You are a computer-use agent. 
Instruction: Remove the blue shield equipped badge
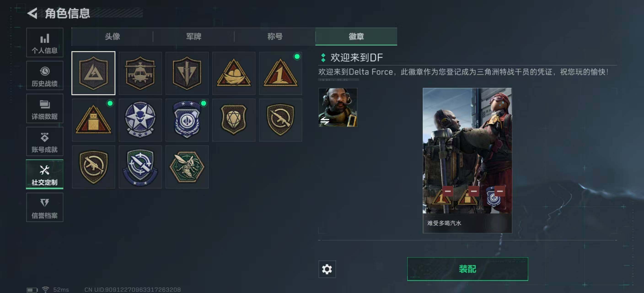(x=500, y=191)
